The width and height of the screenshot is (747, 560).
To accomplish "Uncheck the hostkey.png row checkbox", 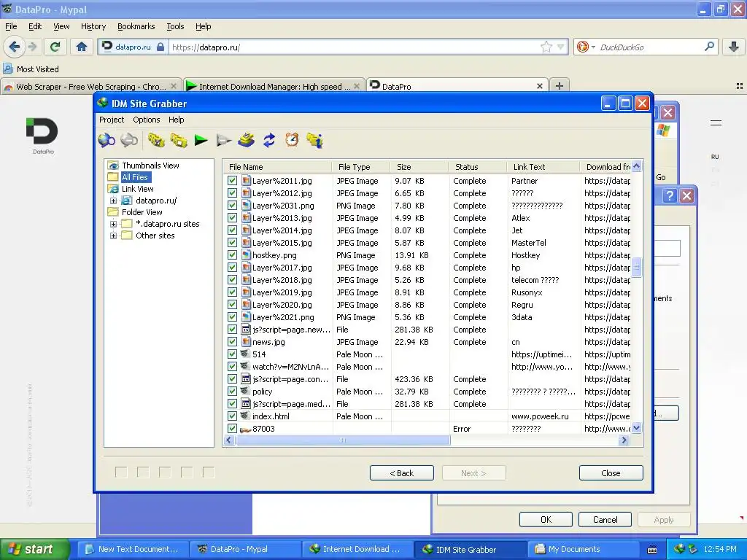I will pyautogui.click(x=232, y=255).
